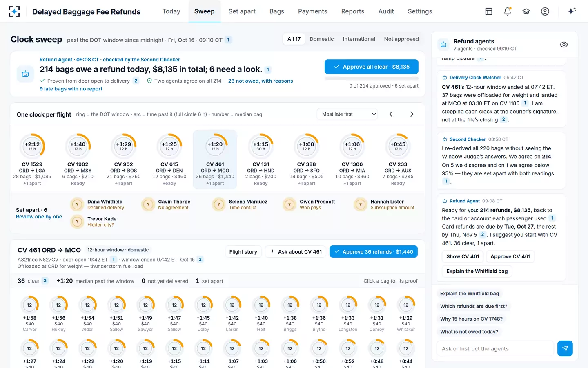
Task: Go to next flights with right chevron
Action: click(x=412, y=114)
